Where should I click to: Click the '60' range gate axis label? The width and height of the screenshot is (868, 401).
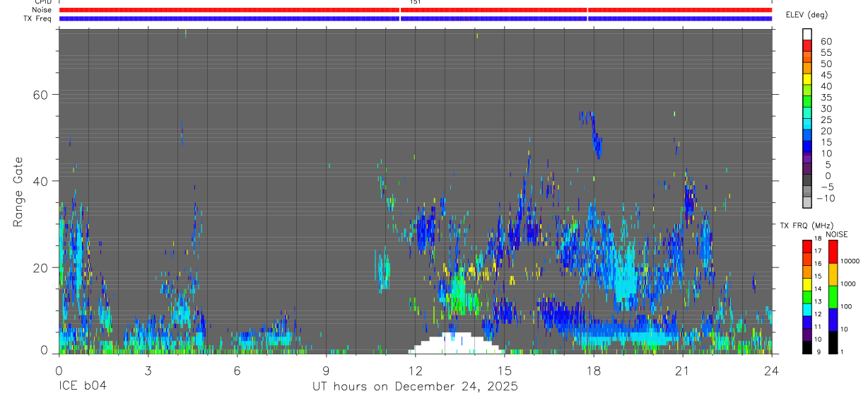point(42,95)
